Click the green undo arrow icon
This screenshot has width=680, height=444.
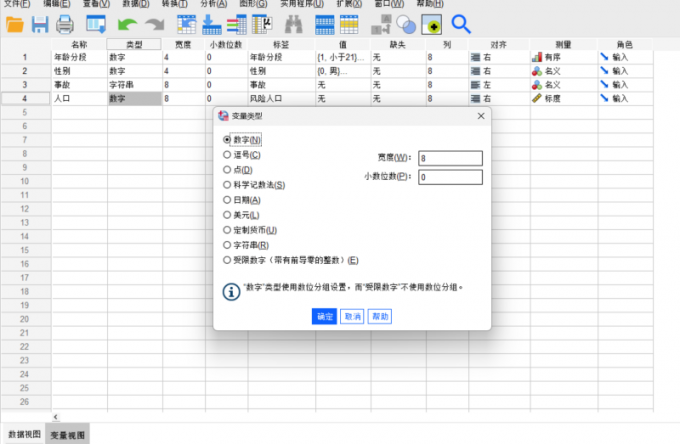pyautogui.click(x=127, y=24)
